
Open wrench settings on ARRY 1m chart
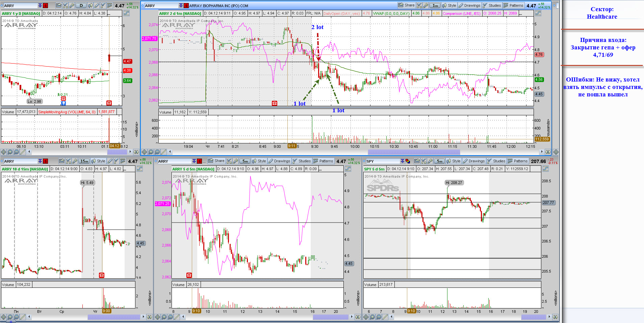pyautogui.click(x=426, y=5)
